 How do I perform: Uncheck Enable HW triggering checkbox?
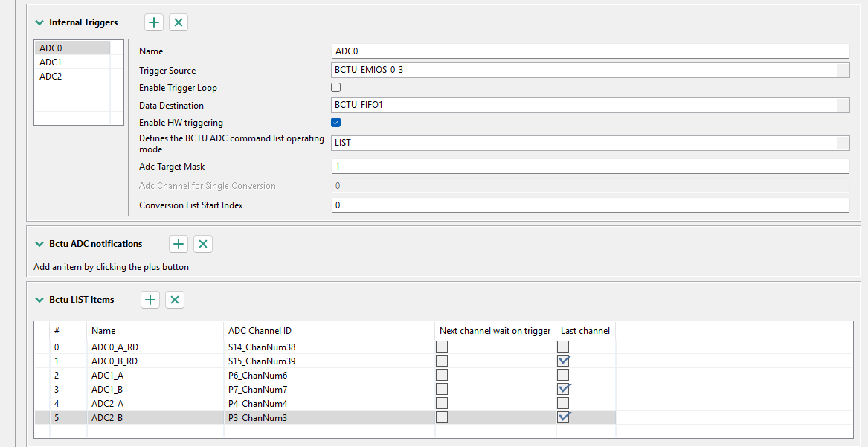(x=335, y=122)
